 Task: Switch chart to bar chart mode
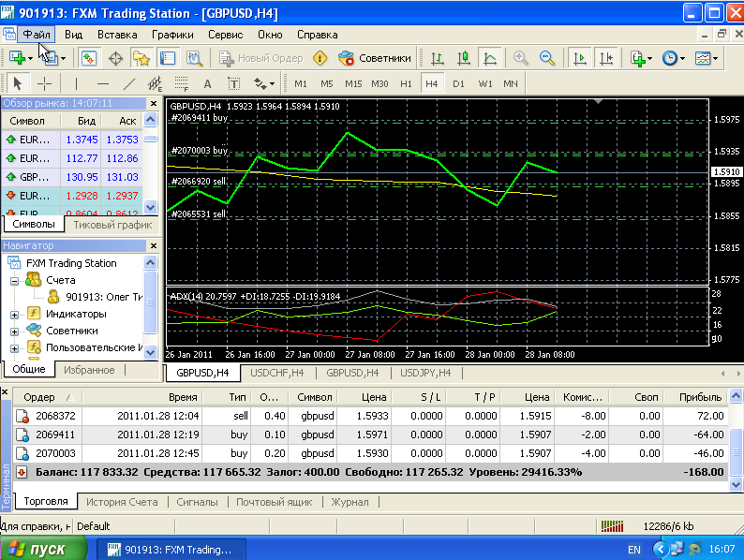438,58
